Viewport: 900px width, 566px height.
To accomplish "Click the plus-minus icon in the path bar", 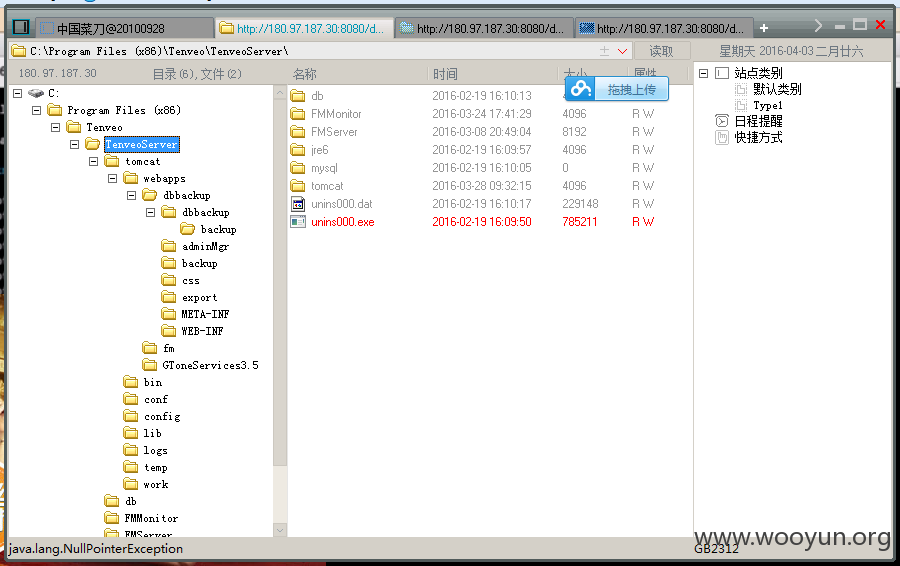I will click(604, 51).
